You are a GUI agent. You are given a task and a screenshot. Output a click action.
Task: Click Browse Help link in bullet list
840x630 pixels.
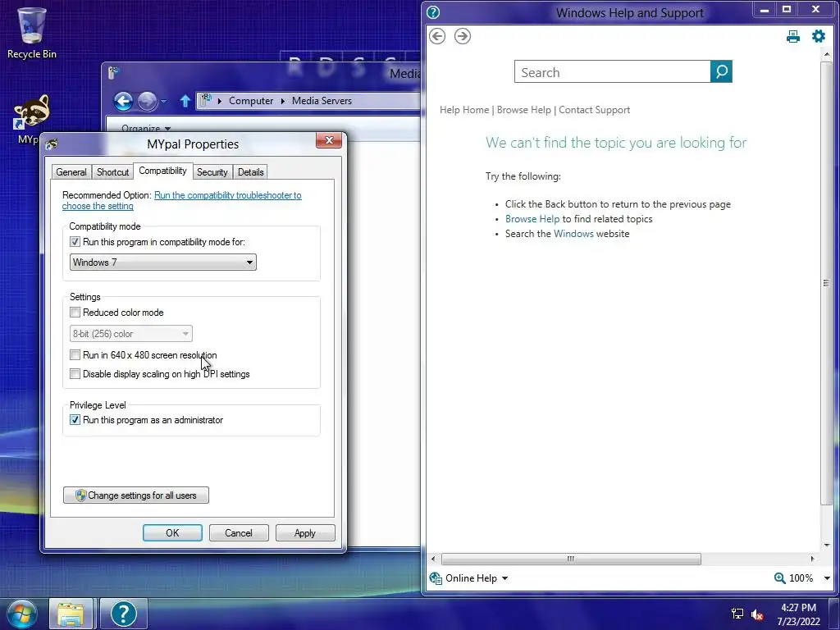(532, 218)
